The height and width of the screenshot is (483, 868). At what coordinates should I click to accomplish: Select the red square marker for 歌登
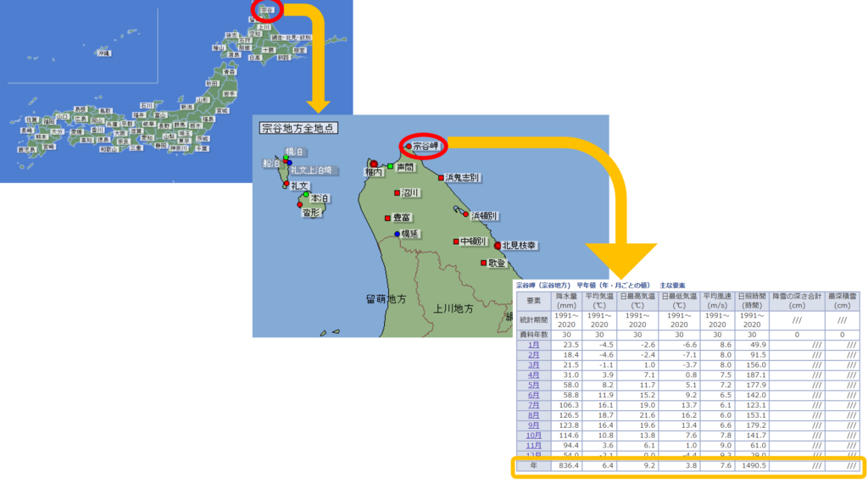[482, 263]
